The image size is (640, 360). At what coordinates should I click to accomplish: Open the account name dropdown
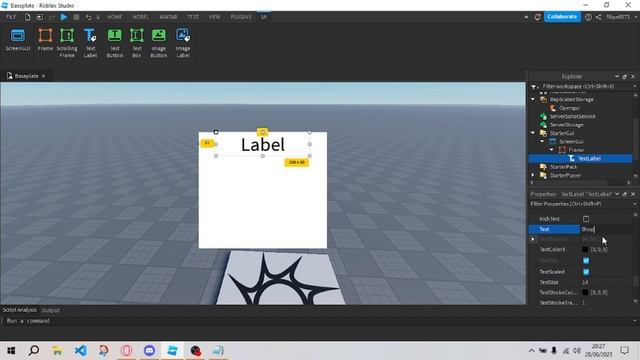tap(622, 17)
